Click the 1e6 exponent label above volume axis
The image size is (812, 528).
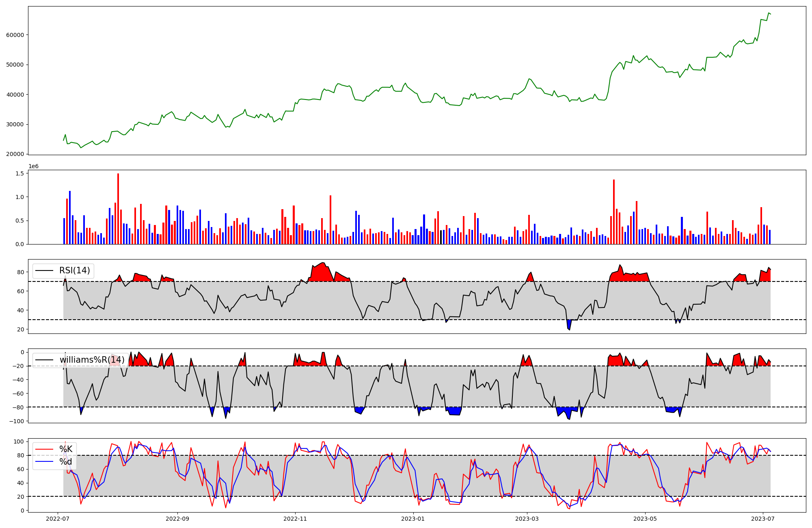click(x=33, y=166)
